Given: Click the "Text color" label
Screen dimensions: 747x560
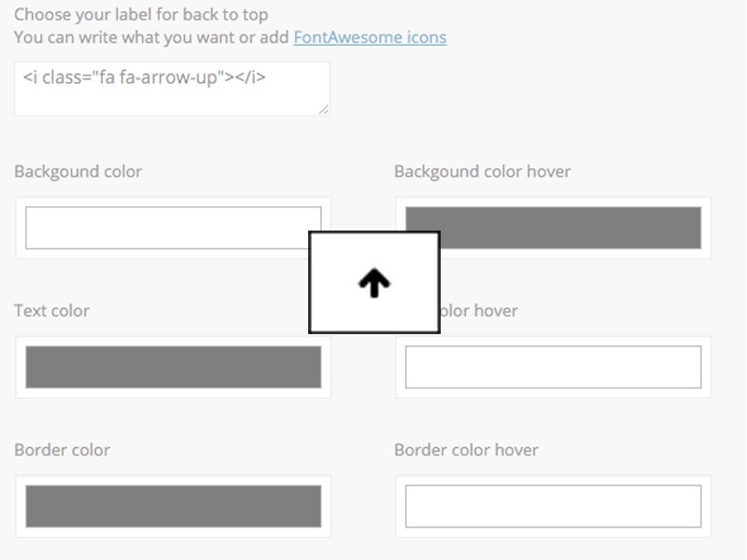Looking at the screenshot, I should click(52, 311).
